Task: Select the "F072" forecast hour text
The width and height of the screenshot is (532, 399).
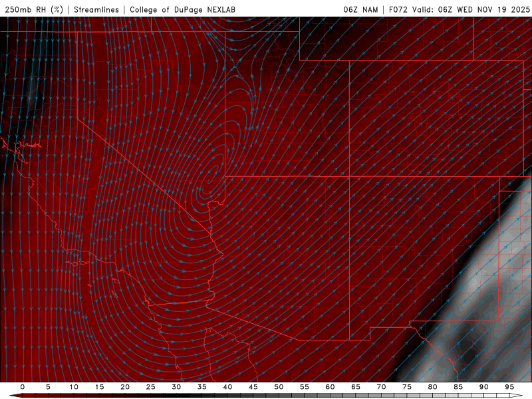Action: [398, 9]
